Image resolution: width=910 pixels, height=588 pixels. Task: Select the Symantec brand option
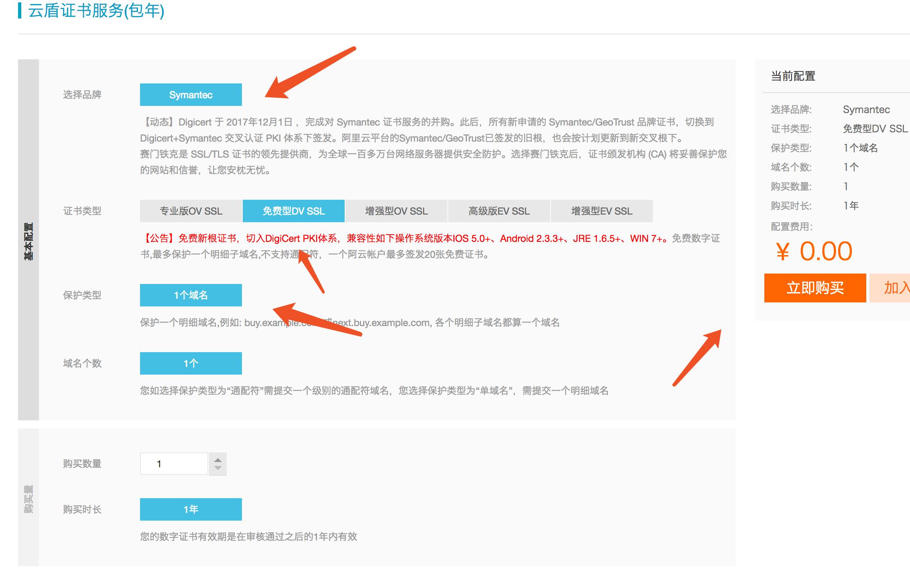point(191,95)
